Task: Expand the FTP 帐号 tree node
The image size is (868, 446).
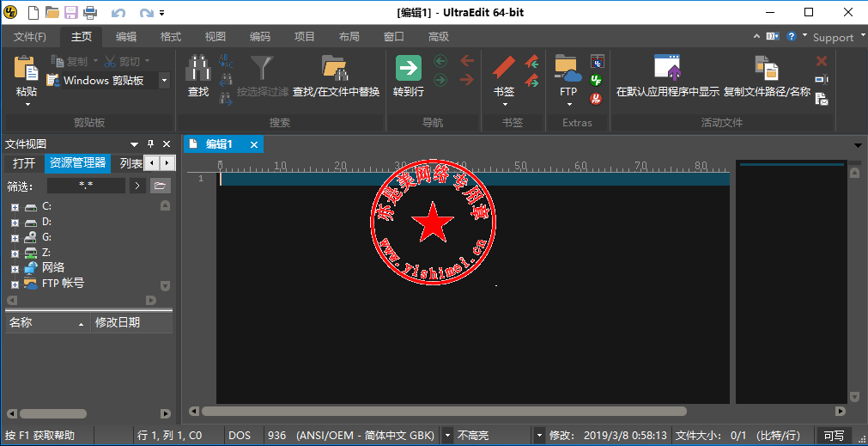Action: [x=15, y=284]
